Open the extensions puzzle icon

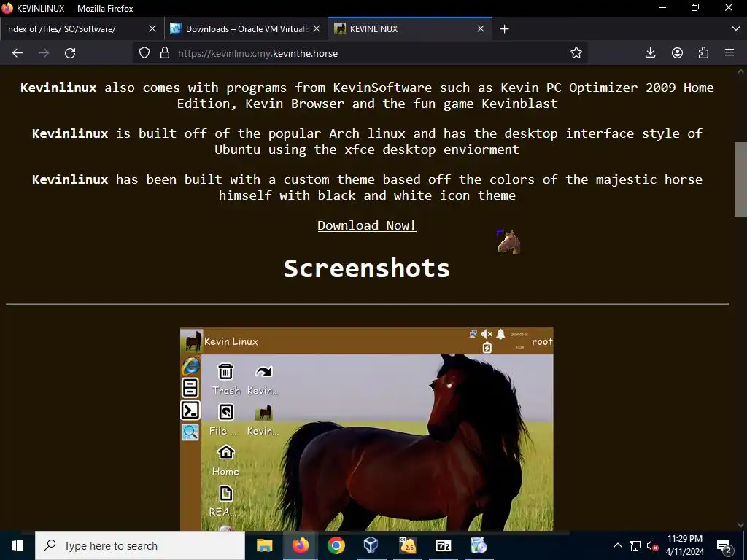click(x=703, y=52)
